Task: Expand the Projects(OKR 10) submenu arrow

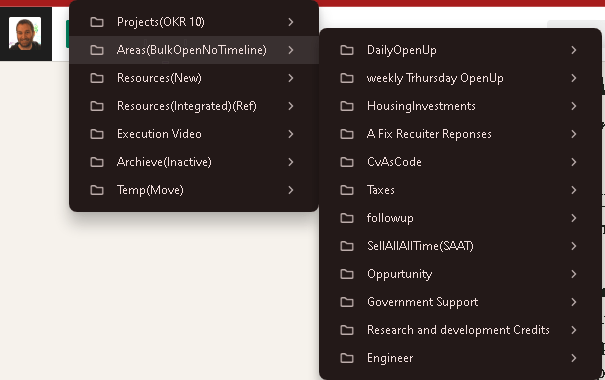Action: tap(291, 22)
